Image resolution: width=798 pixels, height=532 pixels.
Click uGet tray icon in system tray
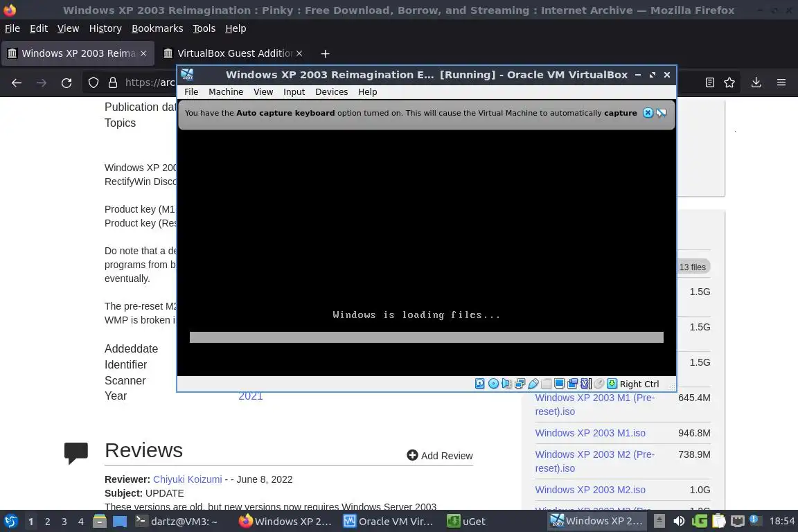coord(700,522)
